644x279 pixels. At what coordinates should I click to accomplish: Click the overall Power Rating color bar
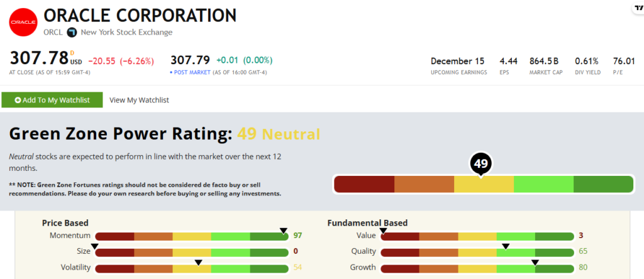point(484,184)
